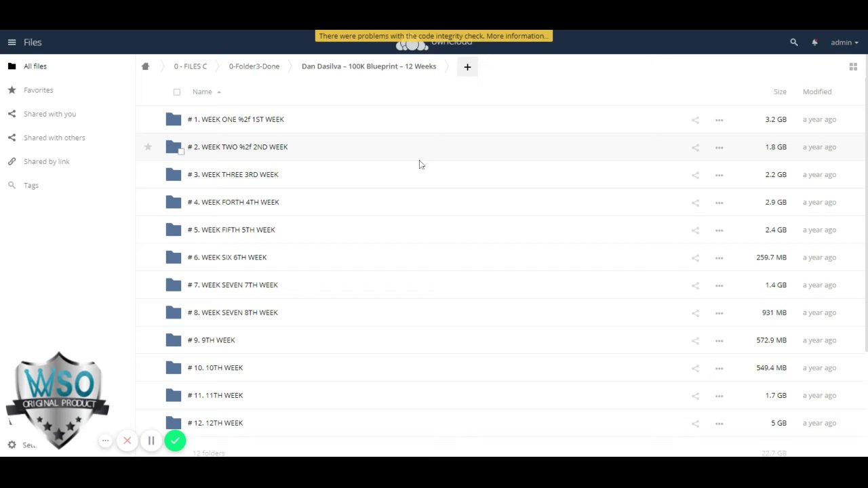
Task: Share the WEEK TWO 2ND WEEK folder
Action: (x=695, y=147)
